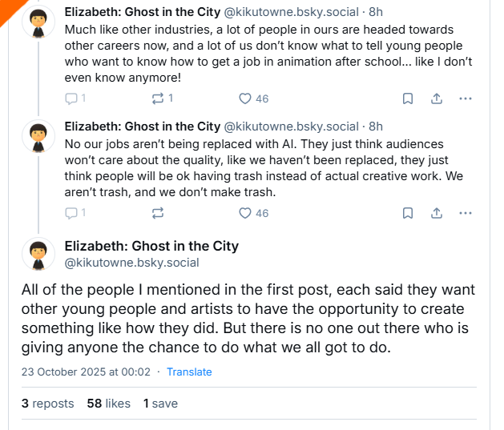Image resolution: width=504 pixels, height=430 pixels.
Task: Open more options for the 'other industries' post
Action: coord(466,98)
